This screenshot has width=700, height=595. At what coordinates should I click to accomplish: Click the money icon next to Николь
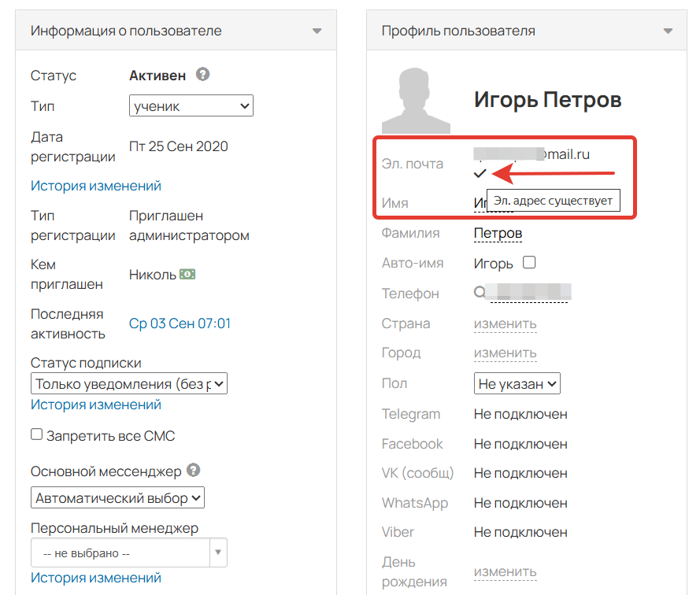tap(187, 275)
